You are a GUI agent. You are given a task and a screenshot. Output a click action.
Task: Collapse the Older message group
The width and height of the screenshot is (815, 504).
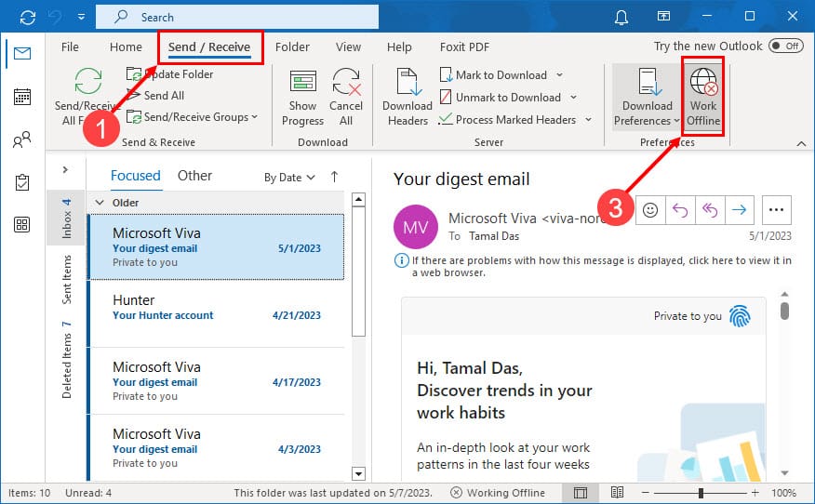click(x=100, y=203)
